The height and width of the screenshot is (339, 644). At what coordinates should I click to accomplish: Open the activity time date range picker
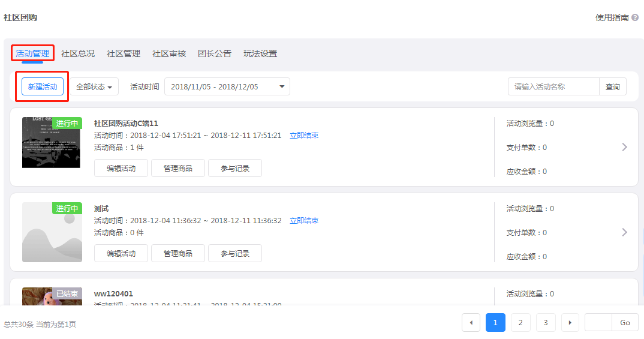point(227,87)
